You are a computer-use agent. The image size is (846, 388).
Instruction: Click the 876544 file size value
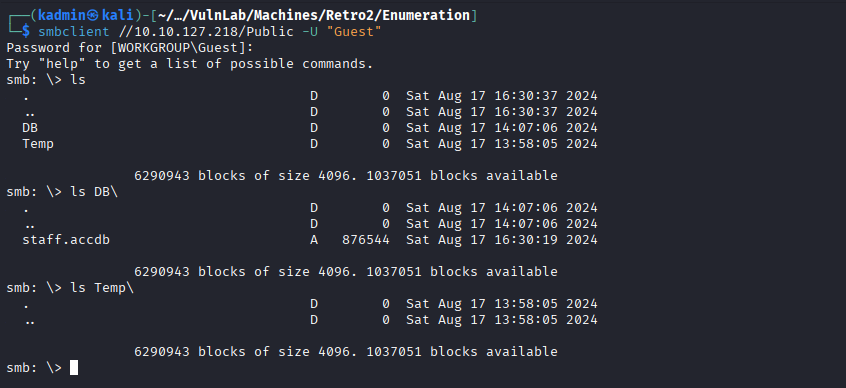pyautogui.click(x=366, y=240)
